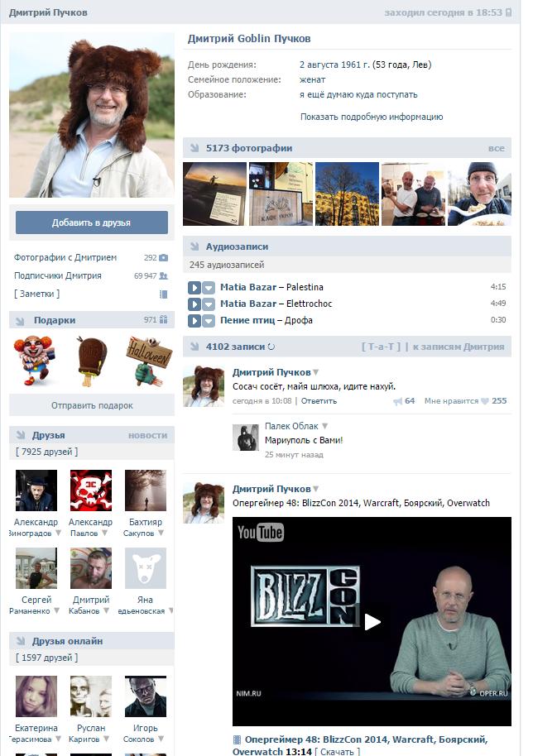Open online friend Руслан Каригов avatar
The height and width of the screenshot is (756, 533).
pyautogui.click(x=91, y=696)
